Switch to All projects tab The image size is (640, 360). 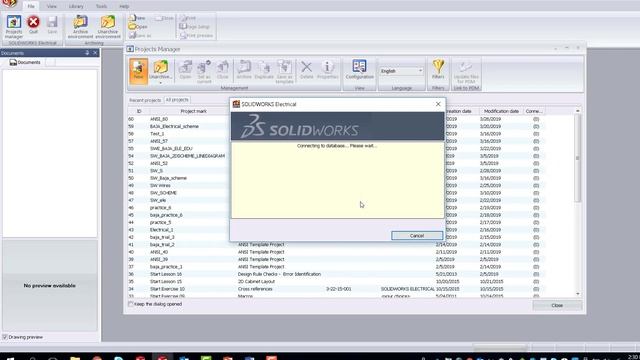point(177,100)
